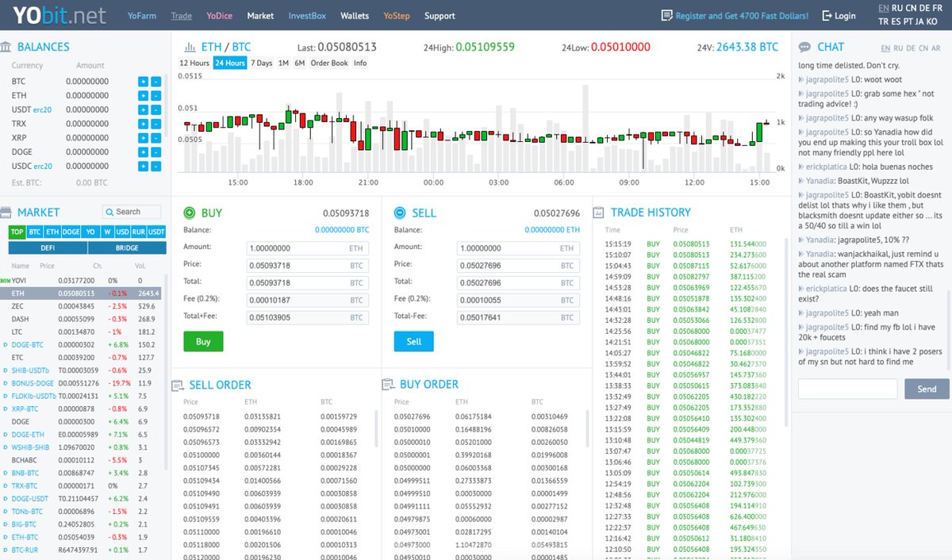Click the blue SELL circle icon
Image resolution: width=952 pixels, height=560 pixels.
(x=400, y=213)
